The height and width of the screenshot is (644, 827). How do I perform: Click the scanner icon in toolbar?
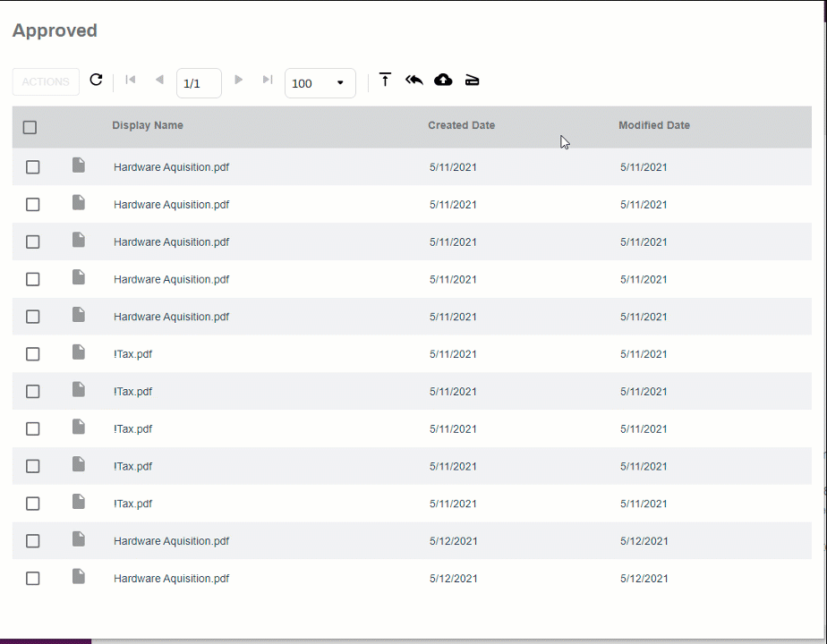pos(472,80)
